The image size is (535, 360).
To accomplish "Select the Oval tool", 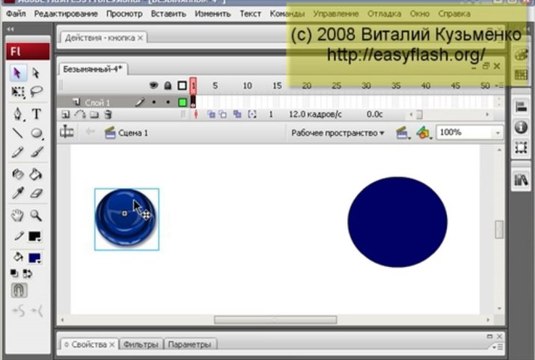I will [x=36, y=133].
